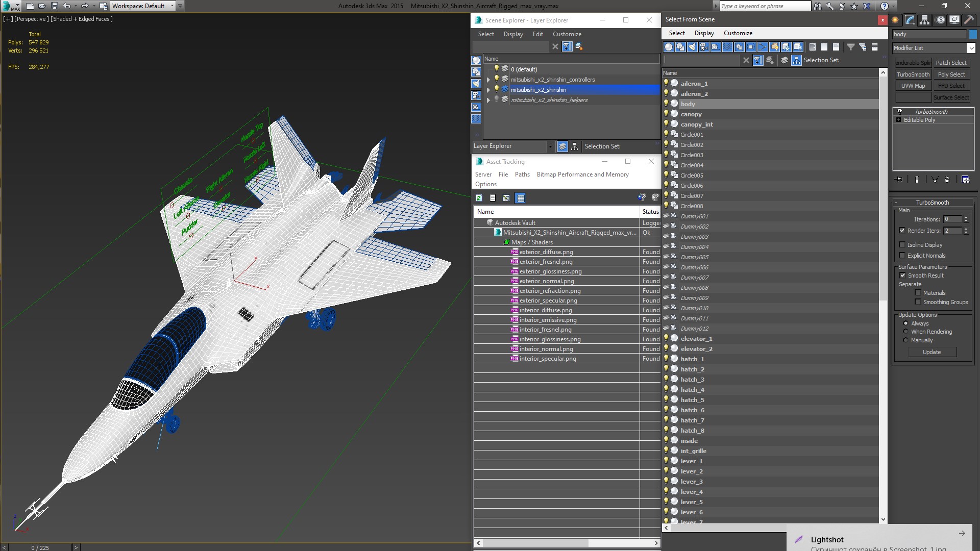Click Undo arrow in quick access toolbar
The width and height of the screenshot is (980, 551).
tap(66, 6)
